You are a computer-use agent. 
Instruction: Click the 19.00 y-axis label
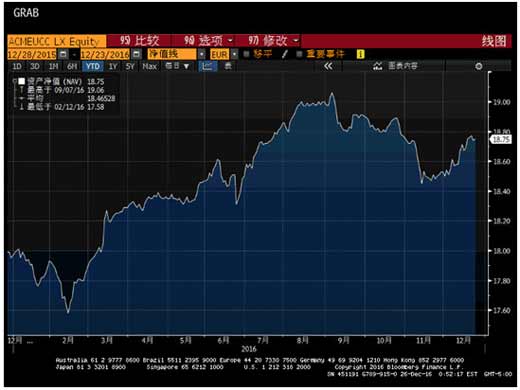(502, 102)
